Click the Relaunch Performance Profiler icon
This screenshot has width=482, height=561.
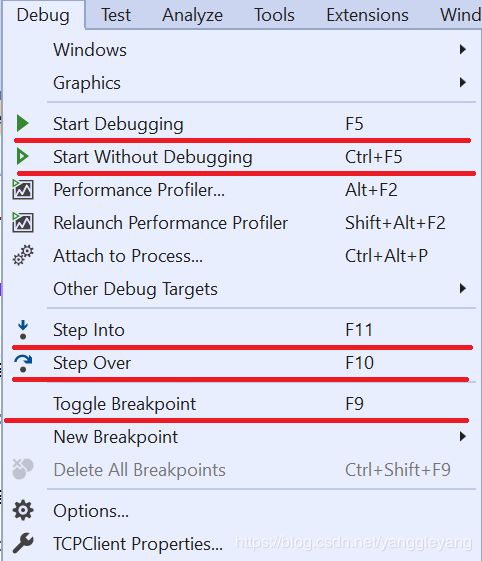coord(23,223)
